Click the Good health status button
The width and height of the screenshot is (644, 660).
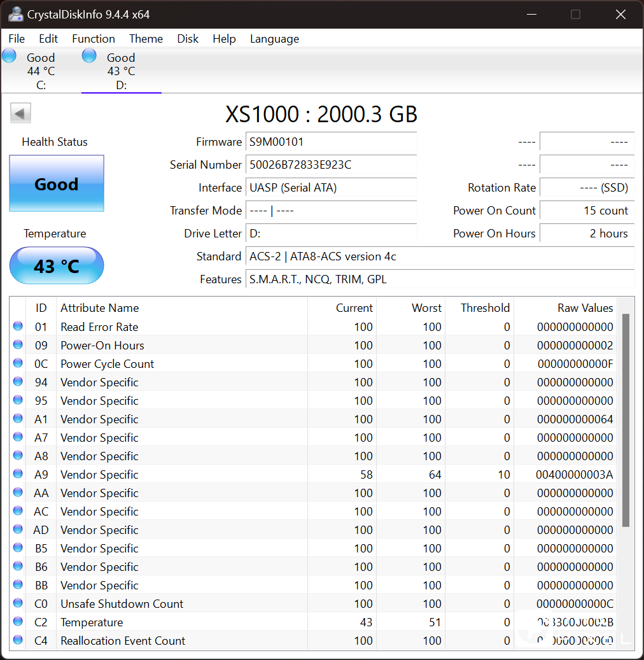[x=56, y=184]
